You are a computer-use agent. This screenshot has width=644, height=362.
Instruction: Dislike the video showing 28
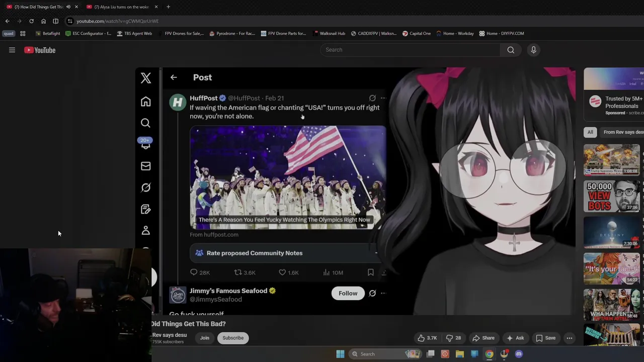pos(453,338)
